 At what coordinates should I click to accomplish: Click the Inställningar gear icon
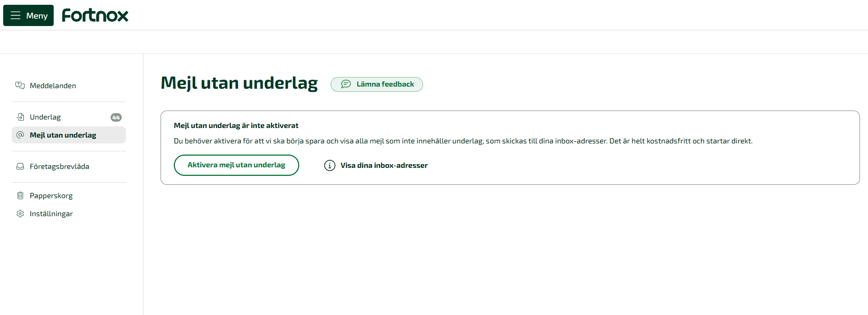click(x=20, y=214)
